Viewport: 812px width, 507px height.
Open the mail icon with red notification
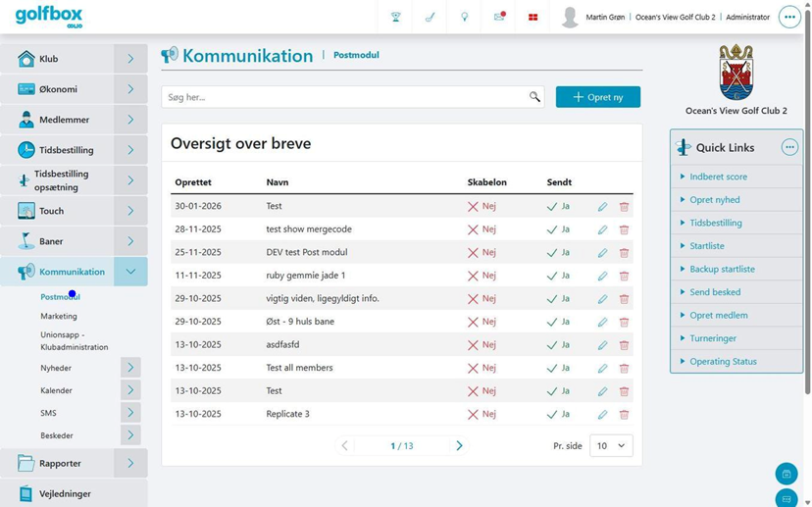[x=499, y=17]
